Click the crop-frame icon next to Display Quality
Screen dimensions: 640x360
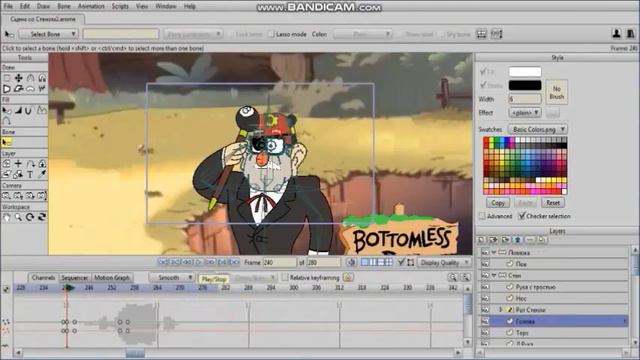411,262
